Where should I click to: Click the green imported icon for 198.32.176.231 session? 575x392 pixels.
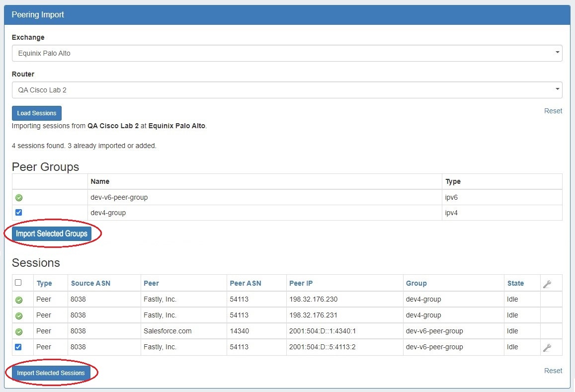point(19,316)
